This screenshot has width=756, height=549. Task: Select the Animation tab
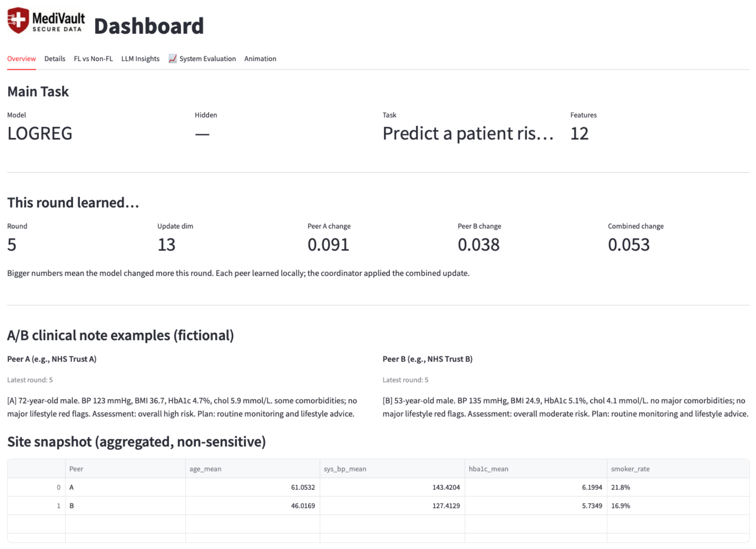[x=260, y=59]
